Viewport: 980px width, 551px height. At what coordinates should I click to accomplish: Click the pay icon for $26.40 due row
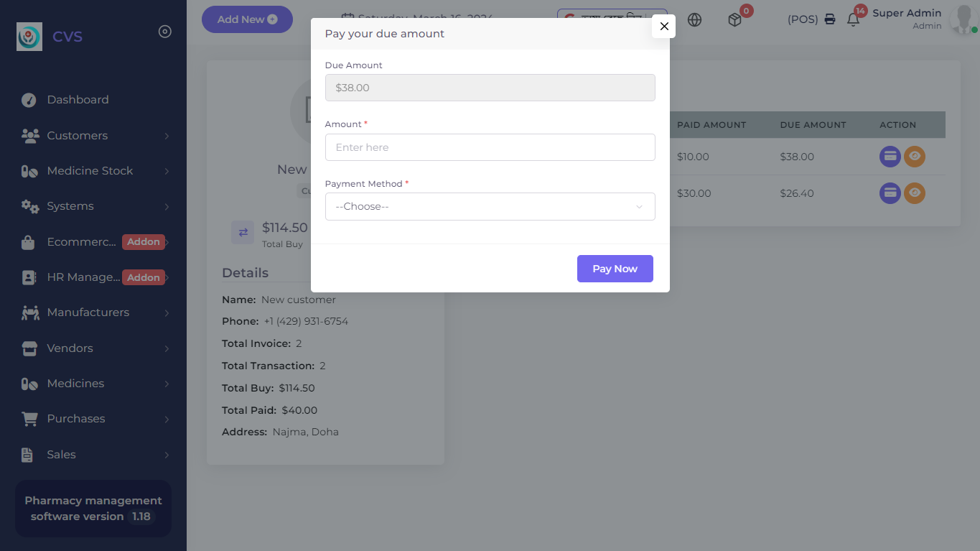point(890,193)
